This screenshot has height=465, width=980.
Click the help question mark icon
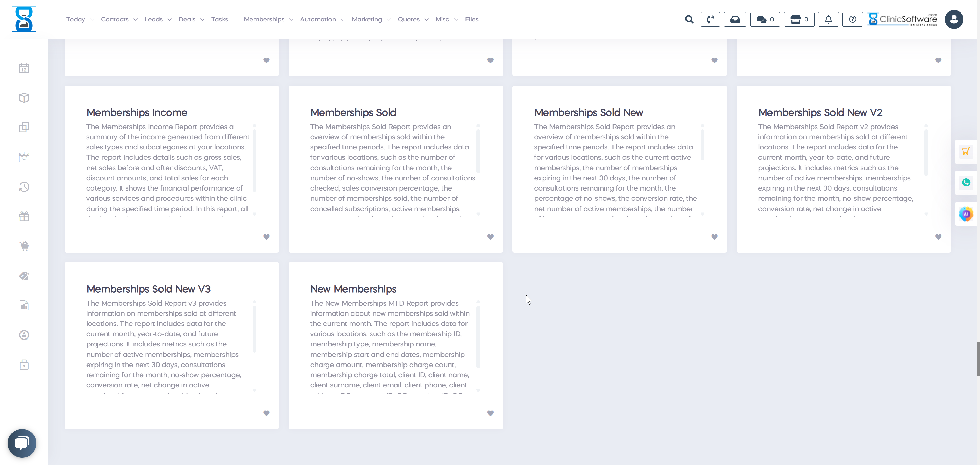pos(852,19)
